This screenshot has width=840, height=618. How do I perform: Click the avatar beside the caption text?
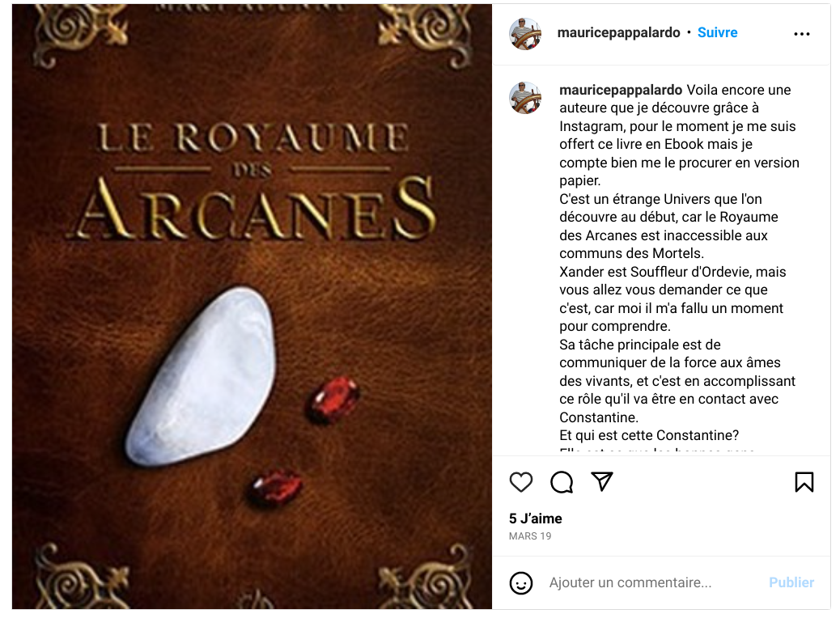(x=525, y=97)
